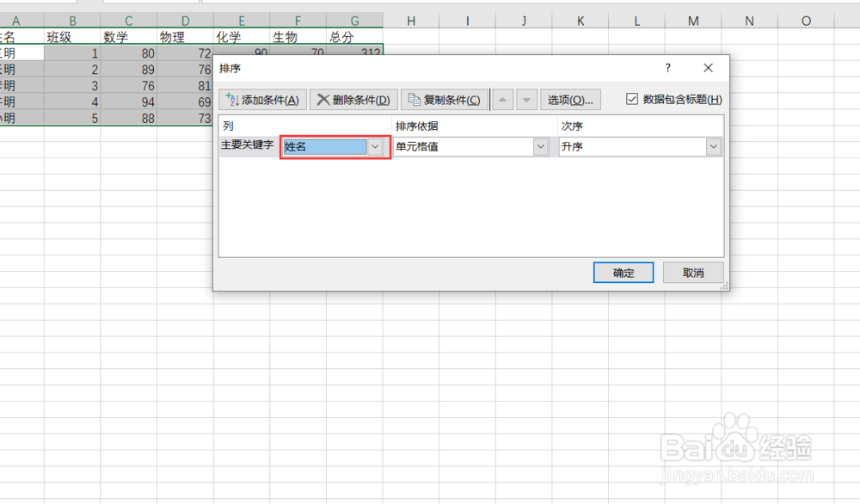The image size is (860, 504).
Task: Click the Add Condition (添加条件) sort icon
Action: (231, 99)
